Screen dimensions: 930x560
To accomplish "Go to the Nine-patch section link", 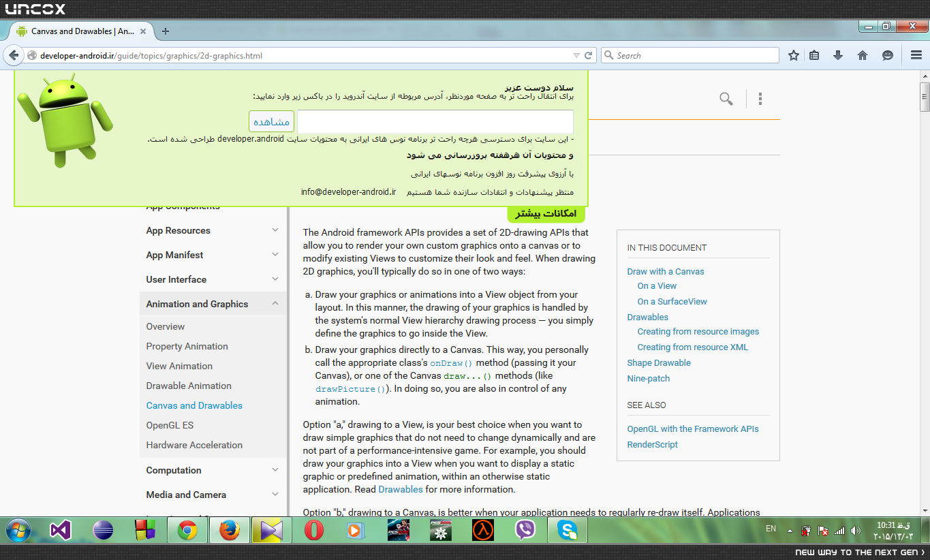I will [x=649, y=378].
